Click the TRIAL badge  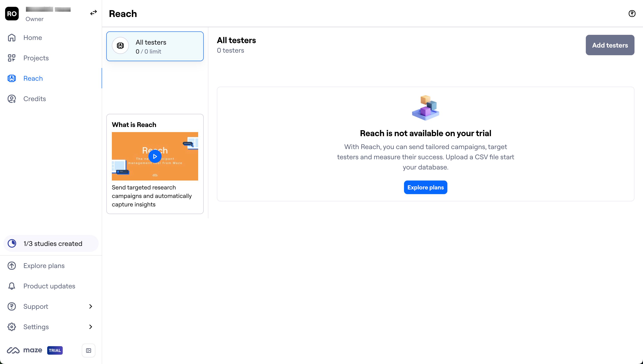click(55, 350)
